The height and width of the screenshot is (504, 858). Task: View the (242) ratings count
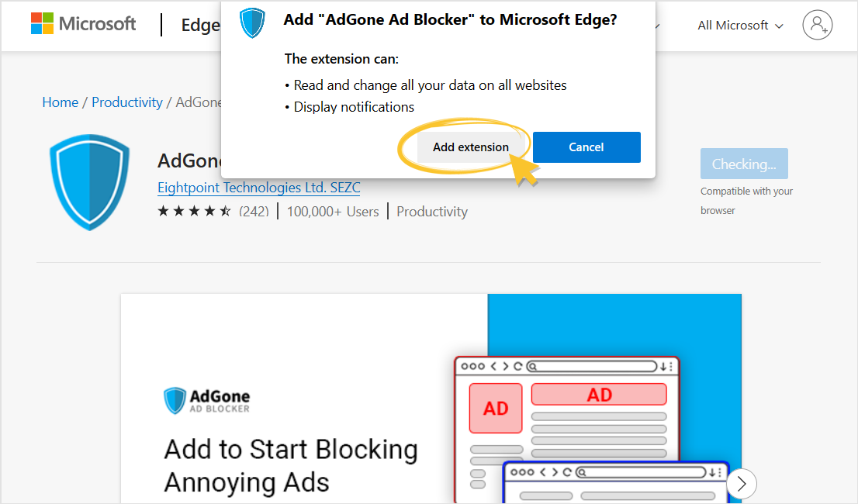[x=256, y=210]
